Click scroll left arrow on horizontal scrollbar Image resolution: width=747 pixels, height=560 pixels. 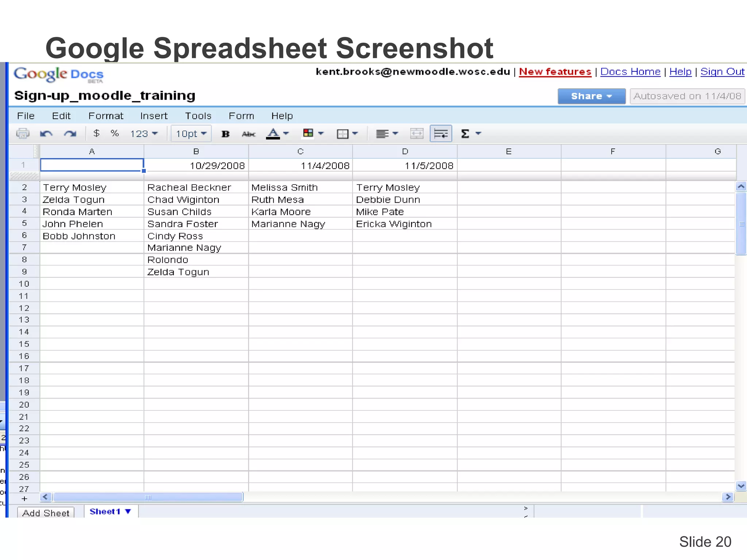tap(45, 497)
